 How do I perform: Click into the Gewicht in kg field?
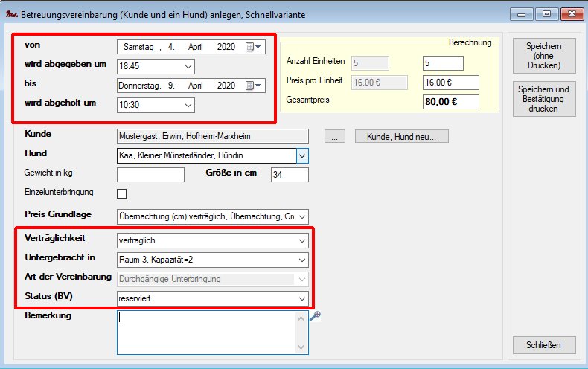[150, 175]
